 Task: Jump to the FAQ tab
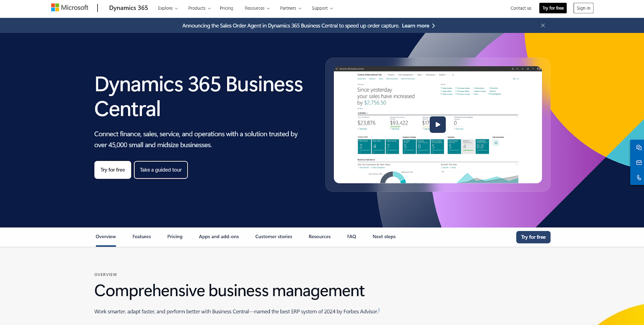click(351, 237)
